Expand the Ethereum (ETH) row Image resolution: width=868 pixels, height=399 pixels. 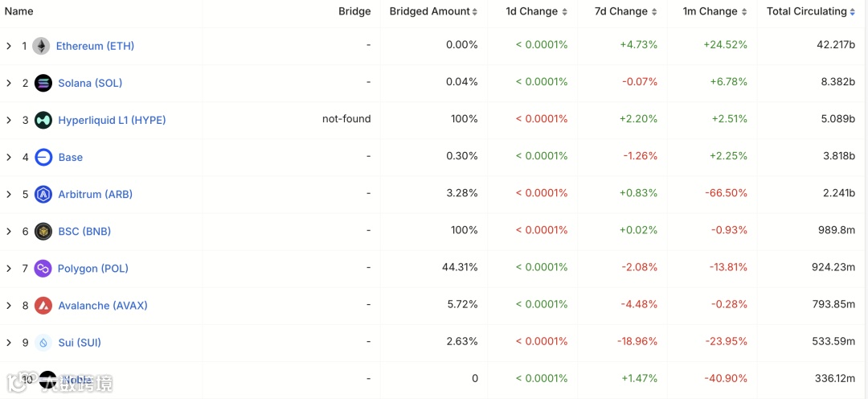coord(9,46)
